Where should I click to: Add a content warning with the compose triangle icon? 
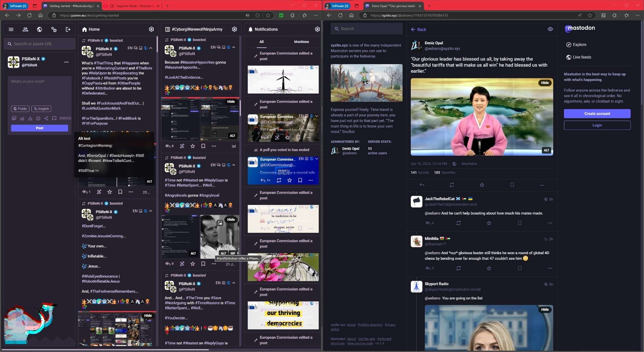tap(30, 118)
